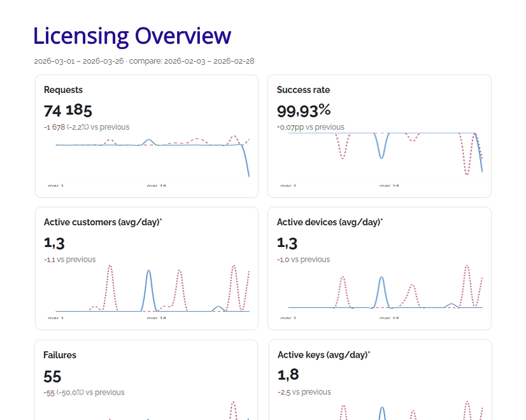Screen dimensions: 526x420
Task: Click the Failures card title
Action: point(60,355)
